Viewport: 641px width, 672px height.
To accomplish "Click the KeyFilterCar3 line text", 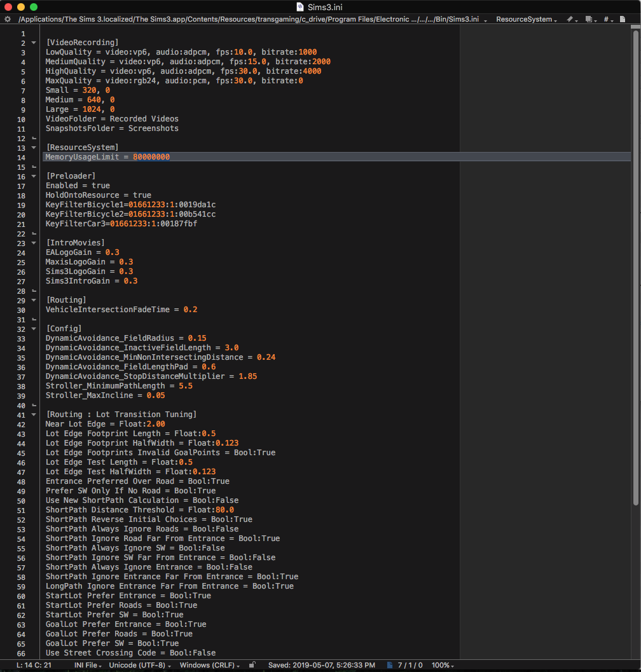I will (x=121, y=224).
